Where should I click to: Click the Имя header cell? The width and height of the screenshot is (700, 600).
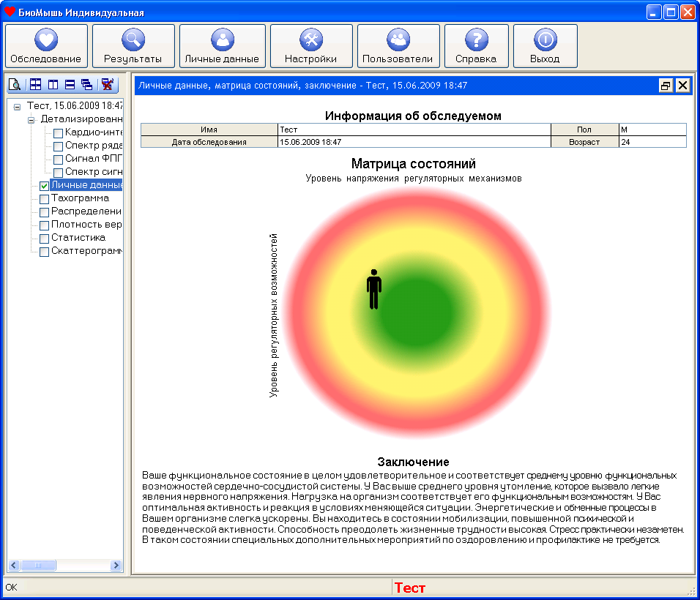[209, 130]
